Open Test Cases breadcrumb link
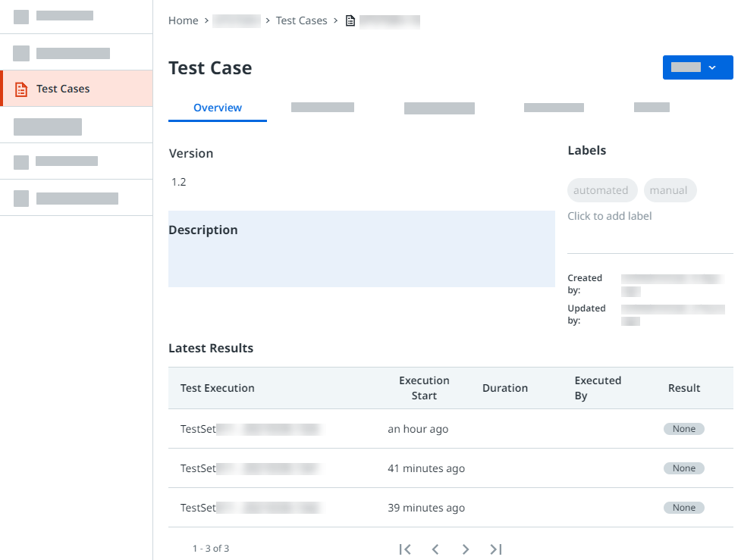 click(x=301, y=20)
